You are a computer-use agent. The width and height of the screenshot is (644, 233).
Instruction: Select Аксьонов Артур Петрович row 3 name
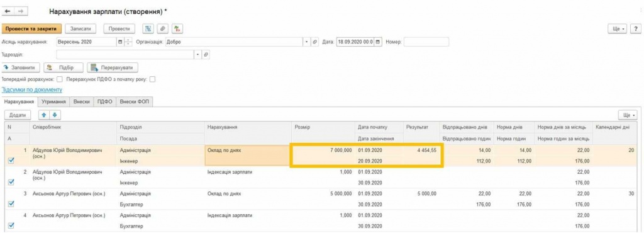pos(69,193)
